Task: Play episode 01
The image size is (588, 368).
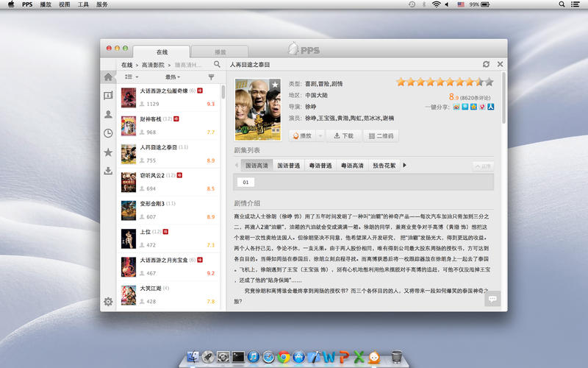Action: tap(245, 182)
